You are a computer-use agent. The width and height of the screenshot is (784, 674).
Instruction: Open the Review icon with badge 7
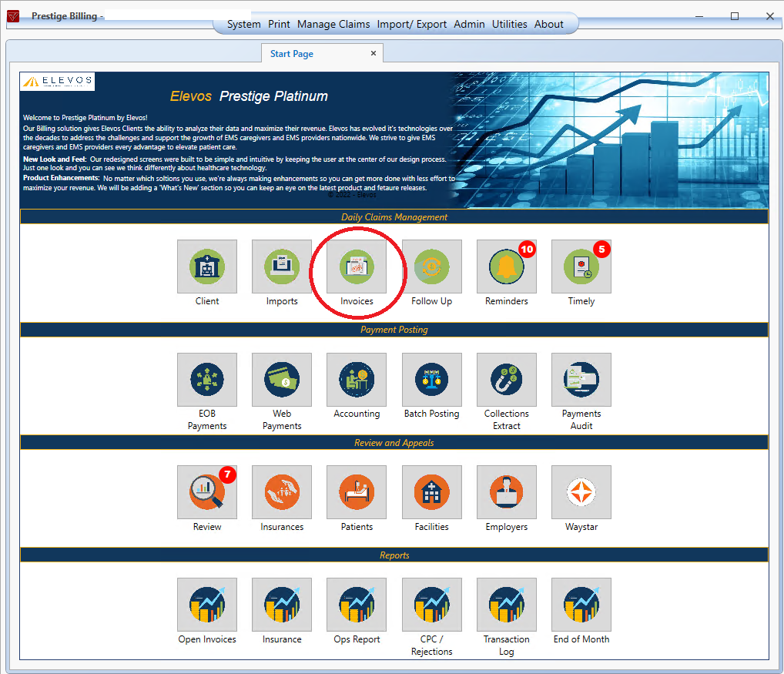pyautogui.click(x=207, y=492)
